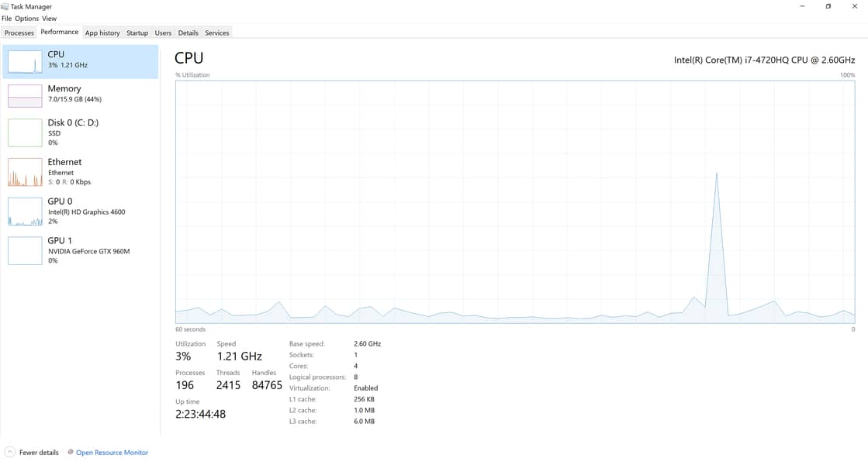868x465 pixels.
Task: Switch to the Details tab
Action: 188,33
